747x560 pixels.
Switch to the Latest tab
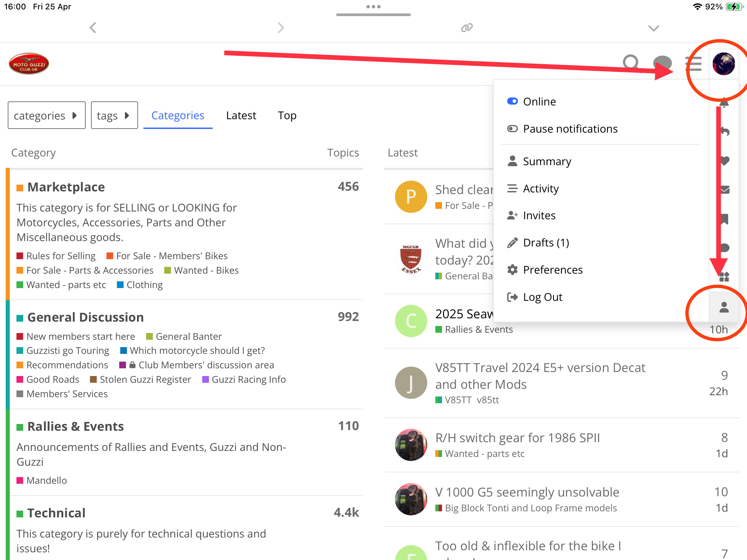point(241,115)
